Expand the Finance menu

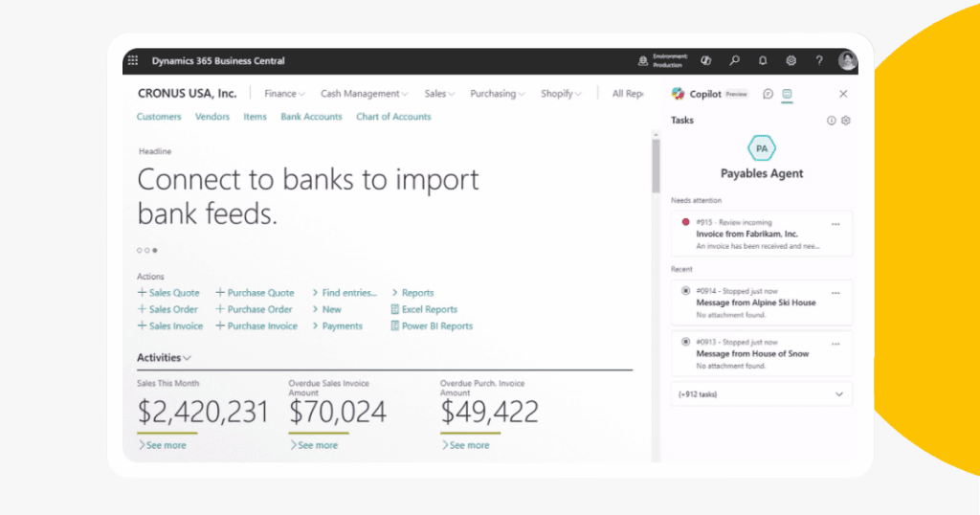(x=284, y=94)
